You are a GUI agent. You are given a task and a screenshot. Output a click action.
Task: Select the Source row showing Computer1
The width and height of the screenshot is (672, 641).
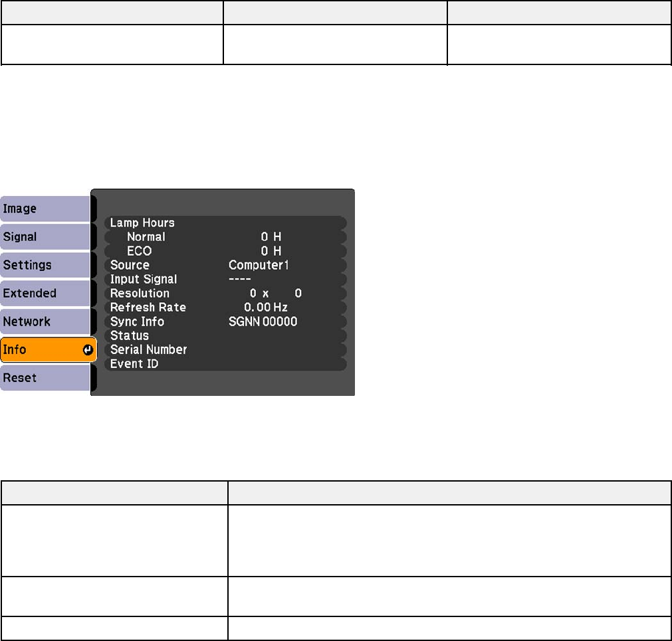pos(225,265)
